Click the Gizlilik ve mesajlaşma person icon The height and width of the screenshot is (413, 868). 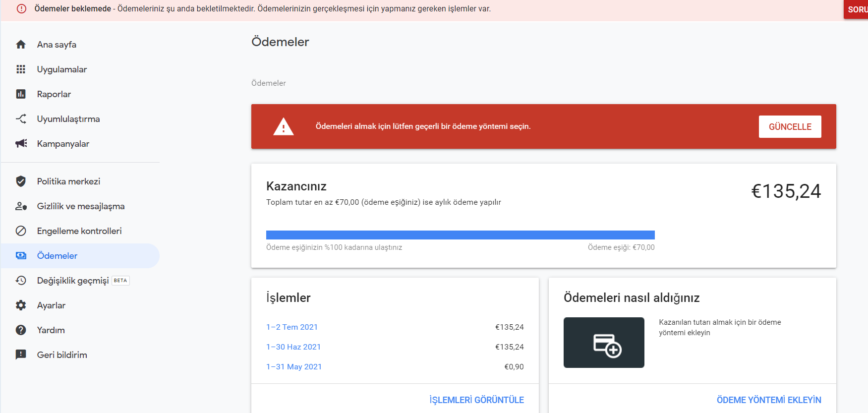pos(21,206)
